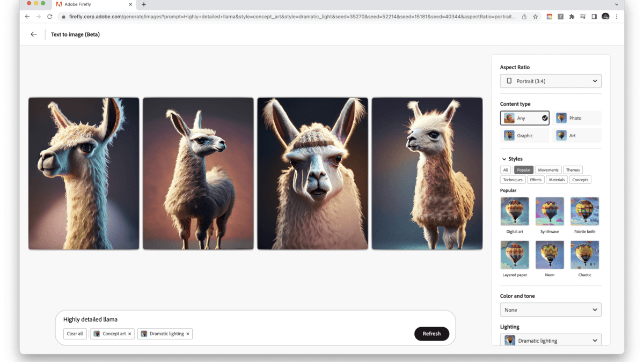Remove the Dramatic lighting tag
Screen dimensions: 644x362
(x=187, y=334)
